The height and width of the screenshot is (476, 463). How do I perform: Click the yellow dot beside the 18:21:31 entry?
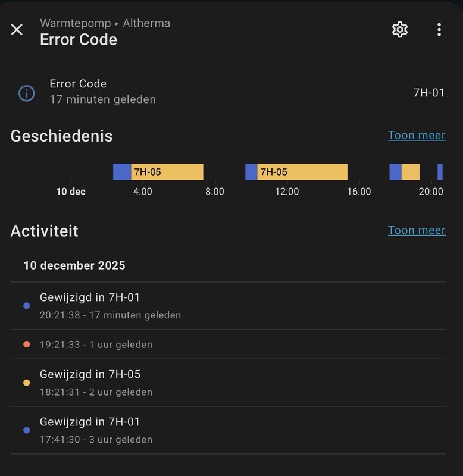[25, 383]
